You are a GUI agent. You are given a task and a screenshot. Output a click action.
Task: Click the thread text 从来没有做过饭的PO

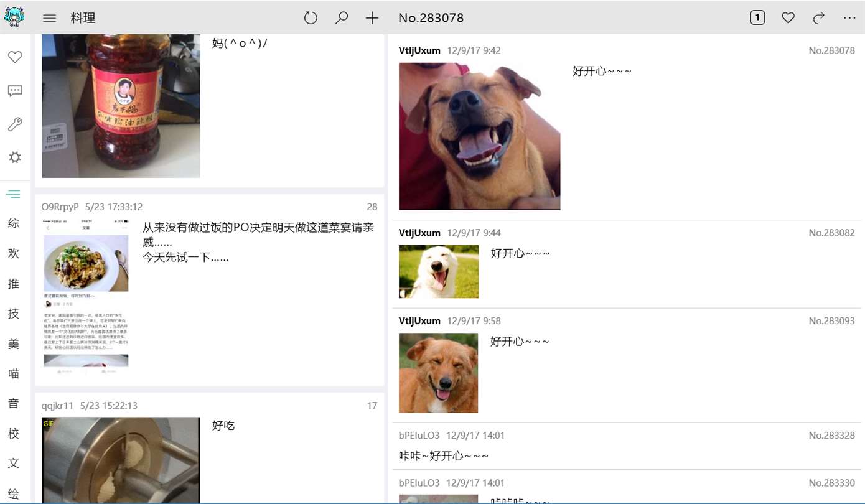tap(258, 242)
